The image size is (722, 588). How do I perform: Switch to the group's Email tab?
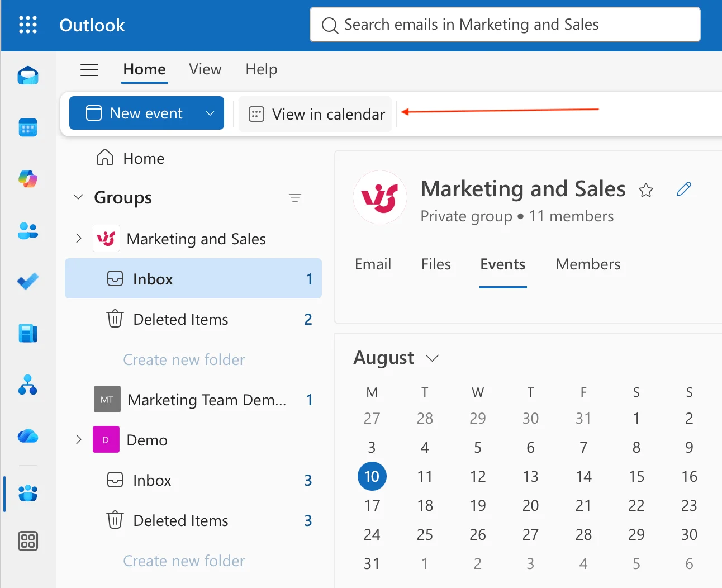point(373,264)
